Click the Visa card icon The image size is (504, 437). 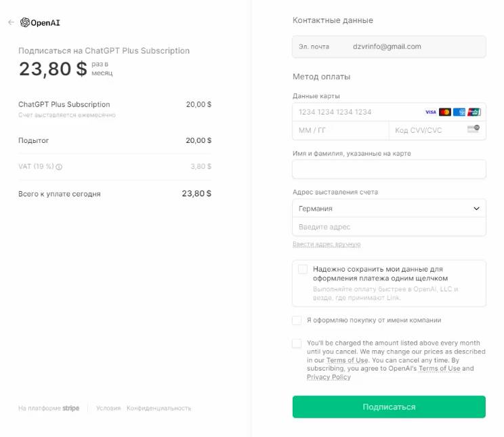430,112
